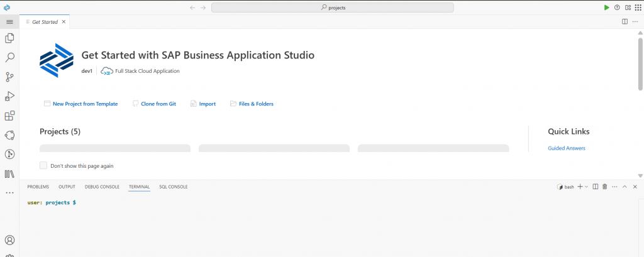Open the books library icon in activity bar
644x257 pixels.
(9, 174)
